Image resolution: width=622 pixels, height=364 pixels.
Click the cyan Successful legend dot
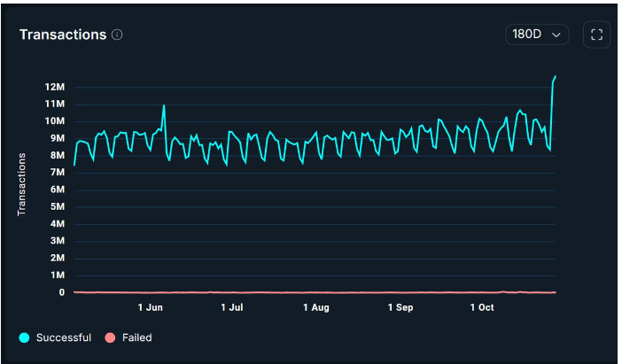tap(25, 337)
